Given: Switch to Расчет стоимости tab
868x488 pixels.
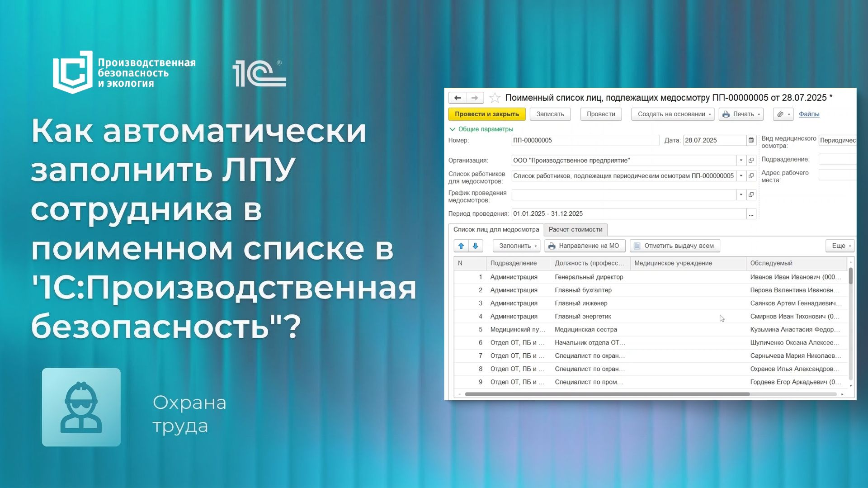Looking at the screenshot, I should pos(576,230).
